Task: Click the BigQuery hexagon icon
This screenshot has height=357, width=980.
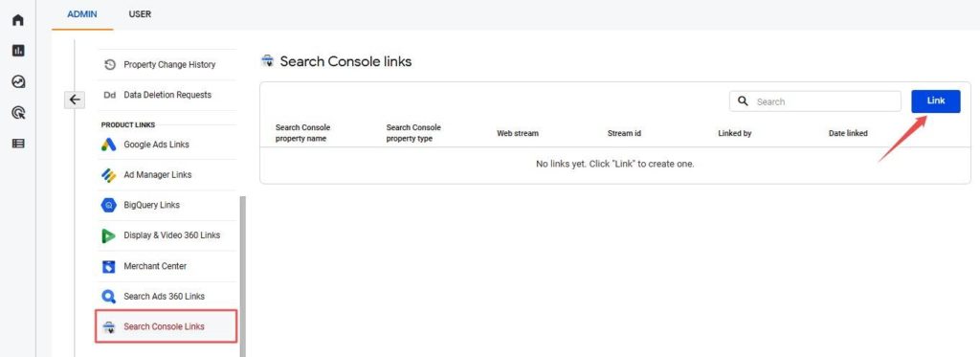Action: (x=109, y=205)
